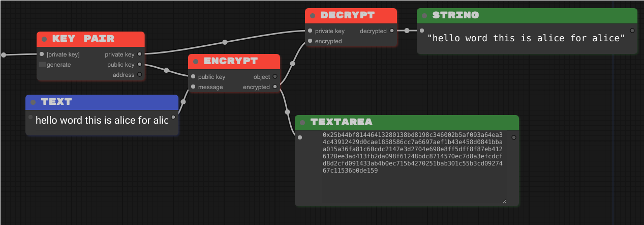Click the String node output port
This screenshot has width=644, height=225.
(x=632, y=31)
